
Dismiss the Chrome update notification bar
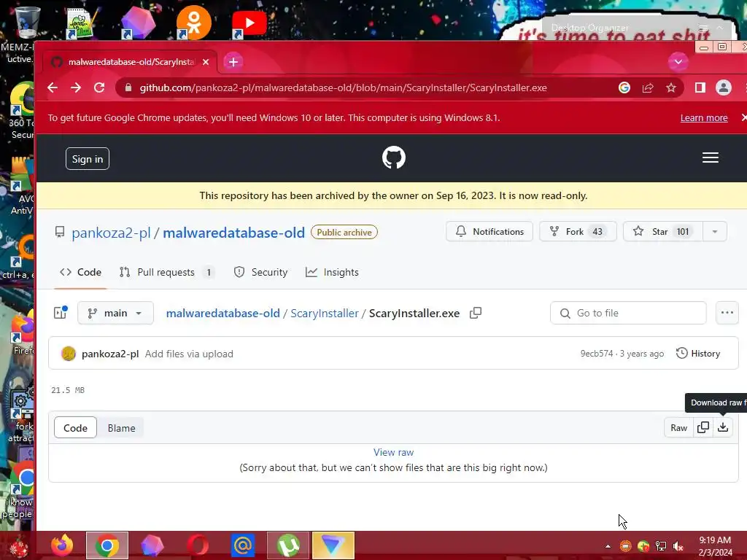(x=743, y=117)
